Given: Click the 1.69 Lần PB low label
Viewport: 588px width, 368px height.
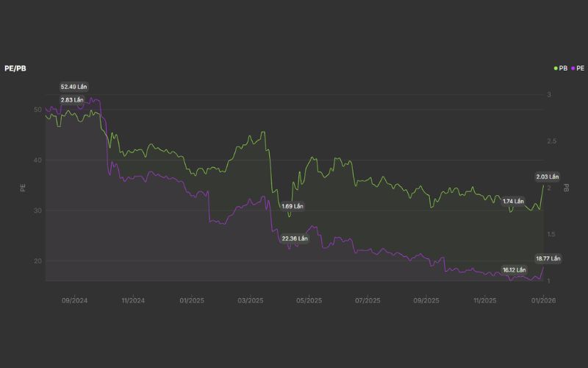Looking at the screenshot, I should pos(292,206).
